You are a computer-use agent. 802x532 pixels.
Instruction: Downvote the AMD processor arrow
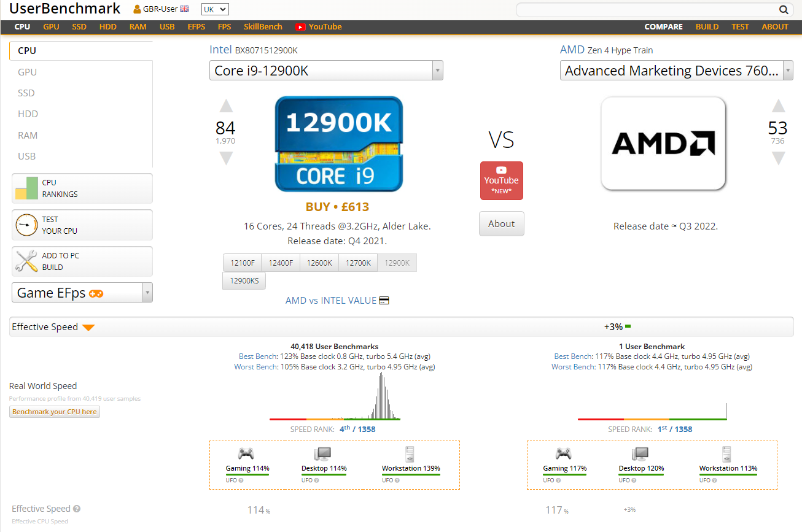point(778,158)
